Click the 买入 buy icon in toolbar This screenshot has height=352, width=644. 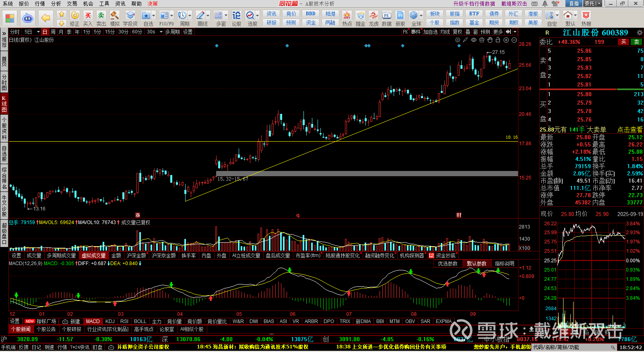88,17
